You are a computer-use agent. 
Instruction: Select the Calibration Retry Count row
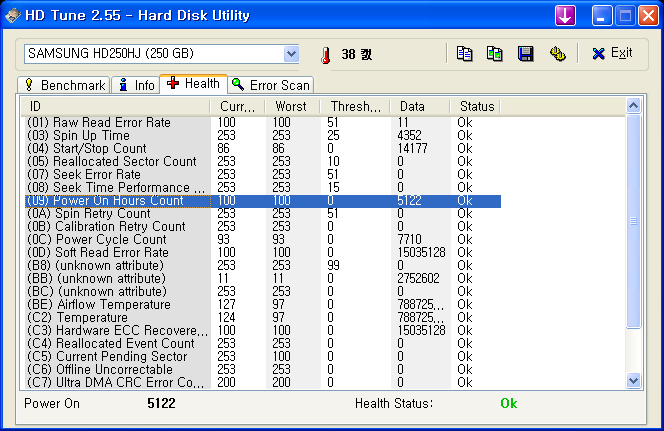263,227
